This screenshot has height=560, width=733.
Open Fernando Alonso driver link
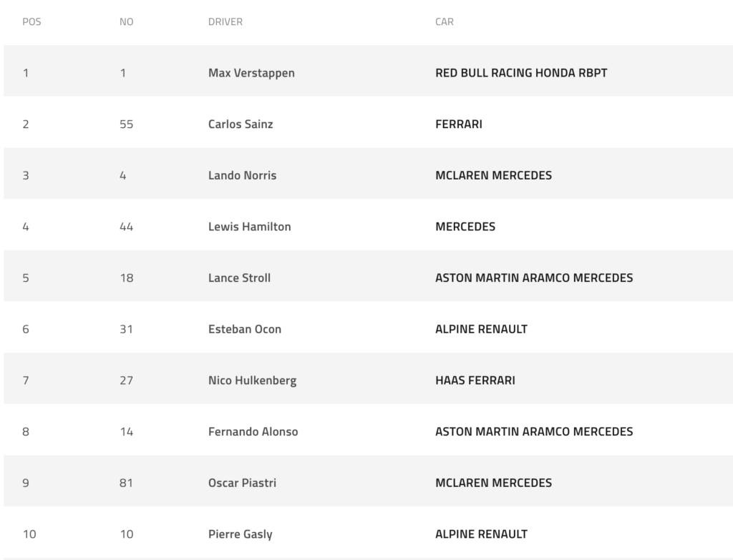tap(253, 432)
